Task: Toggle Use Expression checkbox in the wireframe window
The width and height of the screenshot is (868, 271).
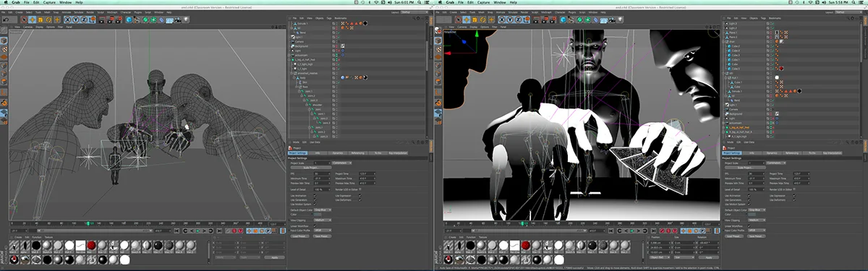Action: [x=360, y=195]
